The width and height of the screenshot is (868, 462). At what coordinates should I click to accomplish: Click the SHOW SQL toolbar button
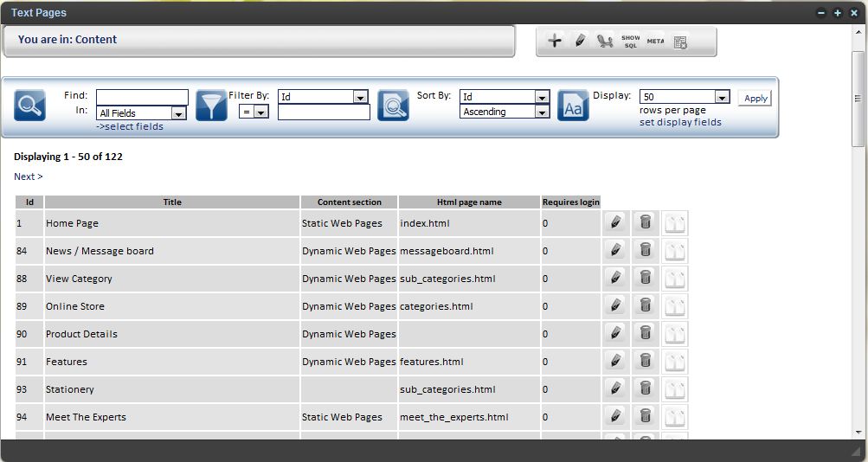(631, 42)
